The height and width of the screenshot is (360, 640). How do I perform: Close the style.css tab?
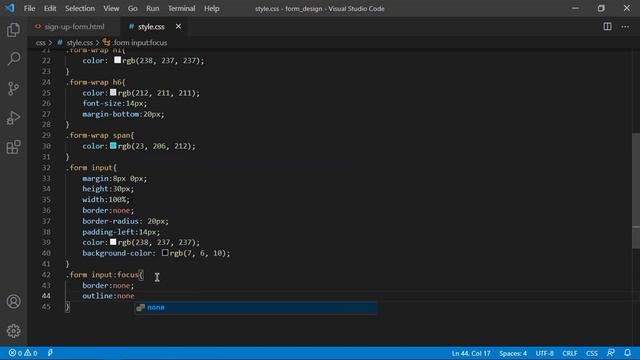[178, 27]
